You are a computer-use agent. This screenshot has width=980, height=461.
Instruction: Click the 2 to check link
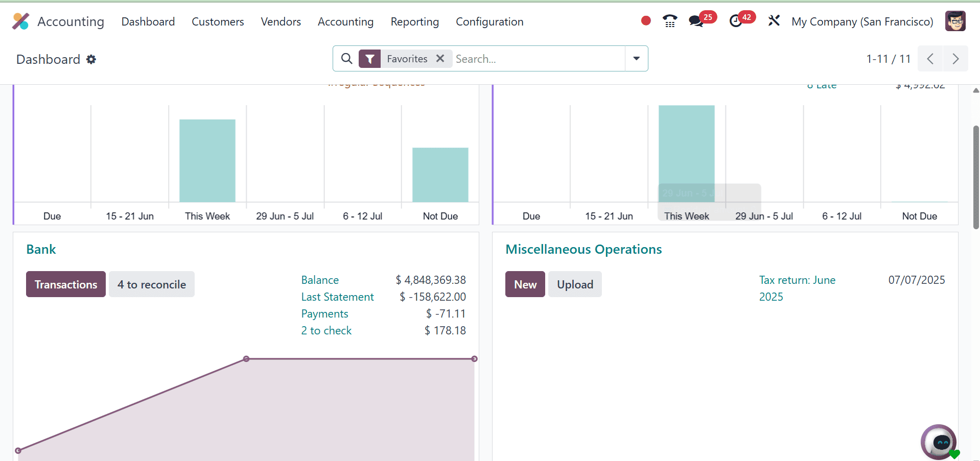tap(326, 330)
